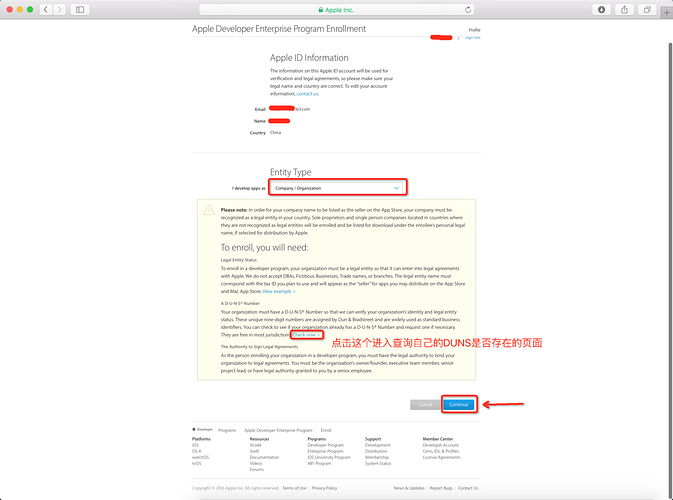Open OS X platform footer link
The width and height of the screenshot is (673, 500).
tap(197, 451)
